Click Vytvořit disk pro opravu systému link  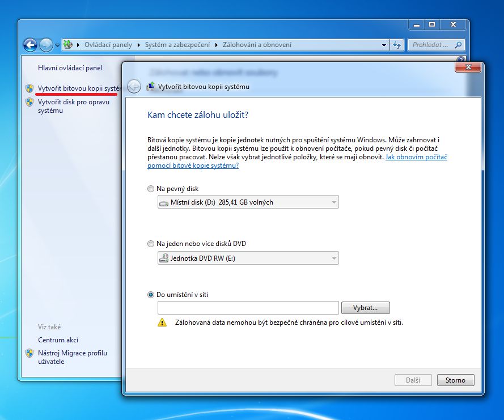pyautogui.click(x=74, y=106)
